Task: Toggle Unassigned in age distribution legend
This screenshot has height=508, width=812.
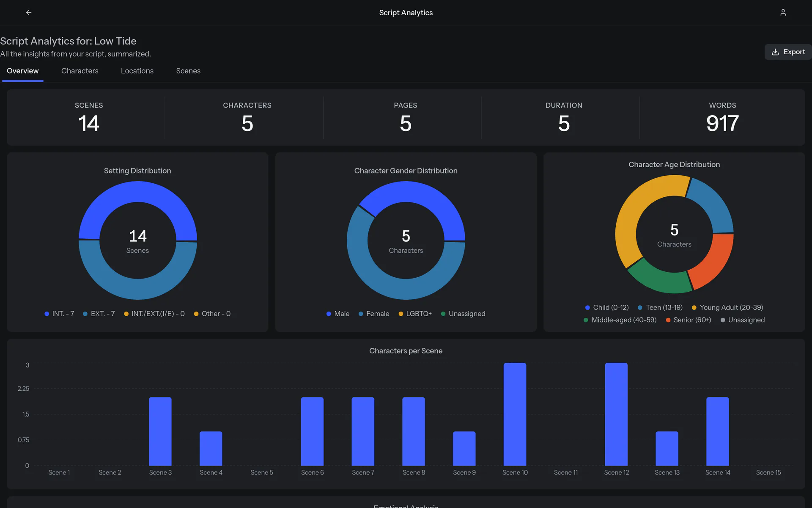Action: pos(742,320)
